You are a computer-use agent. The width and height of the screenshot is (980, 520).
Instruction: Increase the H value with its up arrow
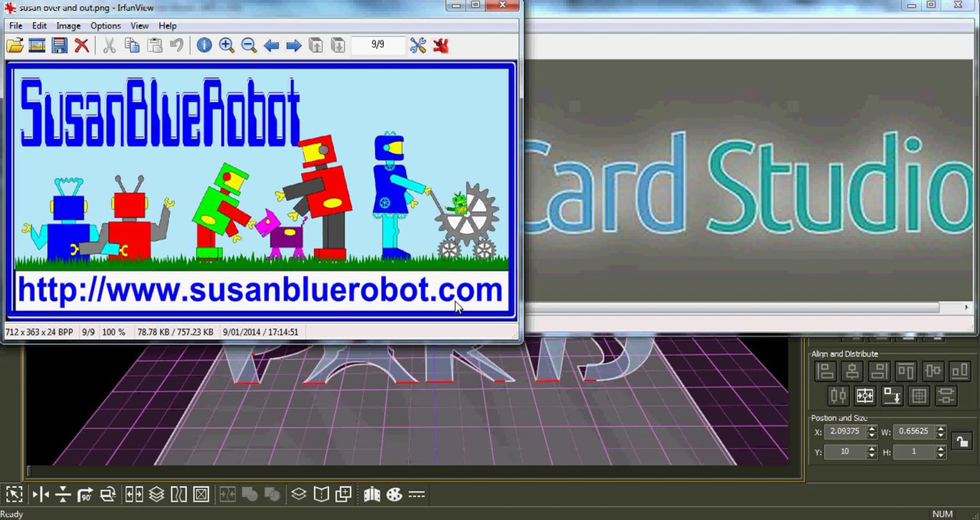pos(941,449)
